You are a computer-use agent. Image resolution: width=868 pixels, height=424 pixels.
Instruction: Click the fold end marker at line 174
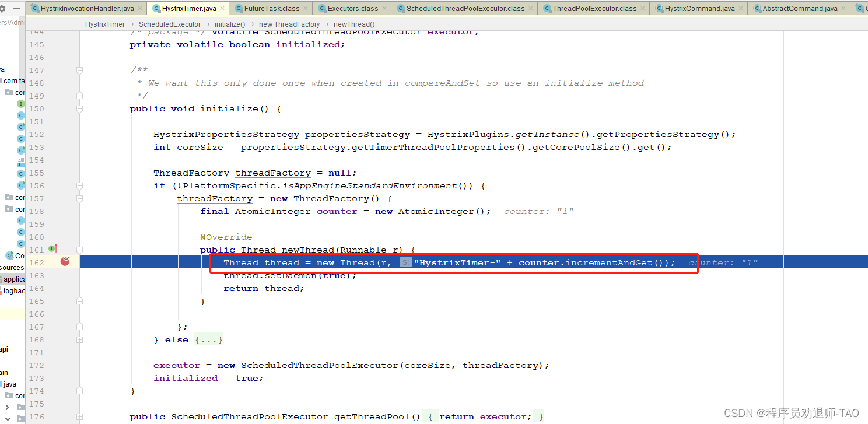(x=79, y=391)
